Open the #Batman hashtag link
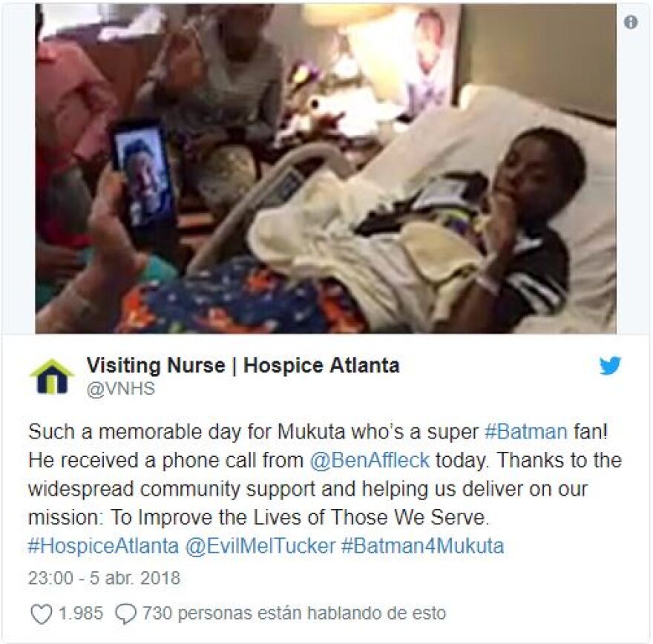This screenshot has width=653, height=644. 526,432
